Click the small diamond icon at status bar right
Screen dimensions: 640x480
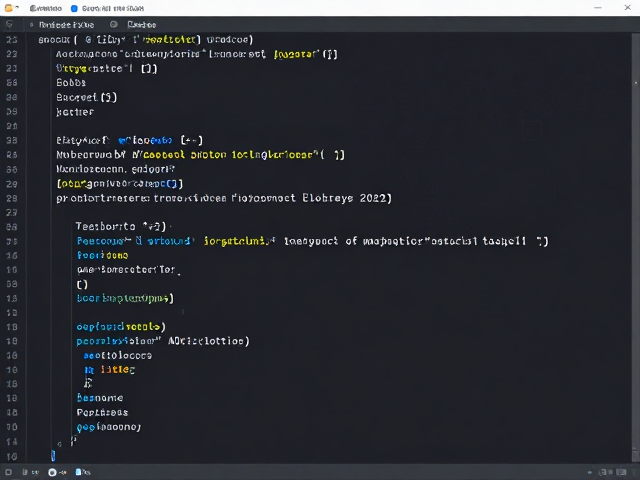[590, 472]
